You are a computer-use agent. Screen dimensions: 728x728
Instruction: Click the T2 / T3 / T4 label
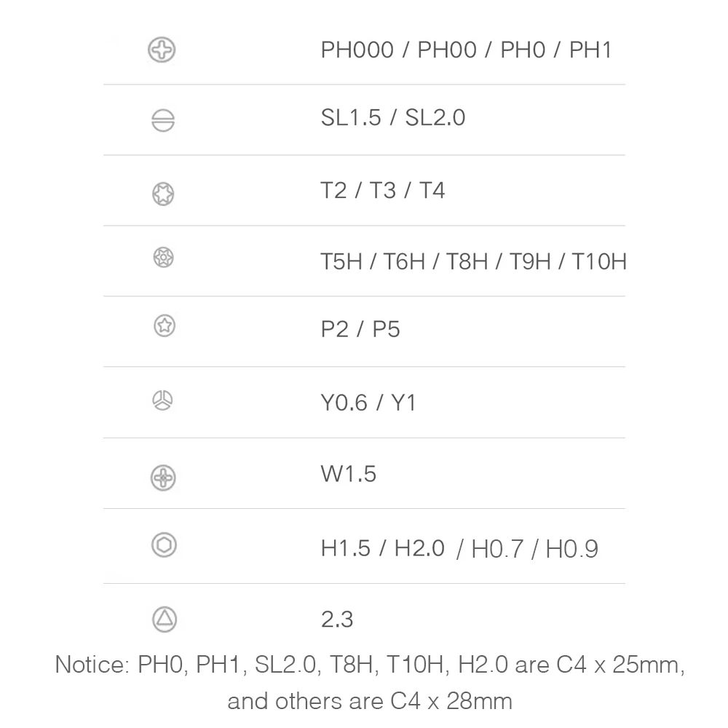(x=382, y=191)
